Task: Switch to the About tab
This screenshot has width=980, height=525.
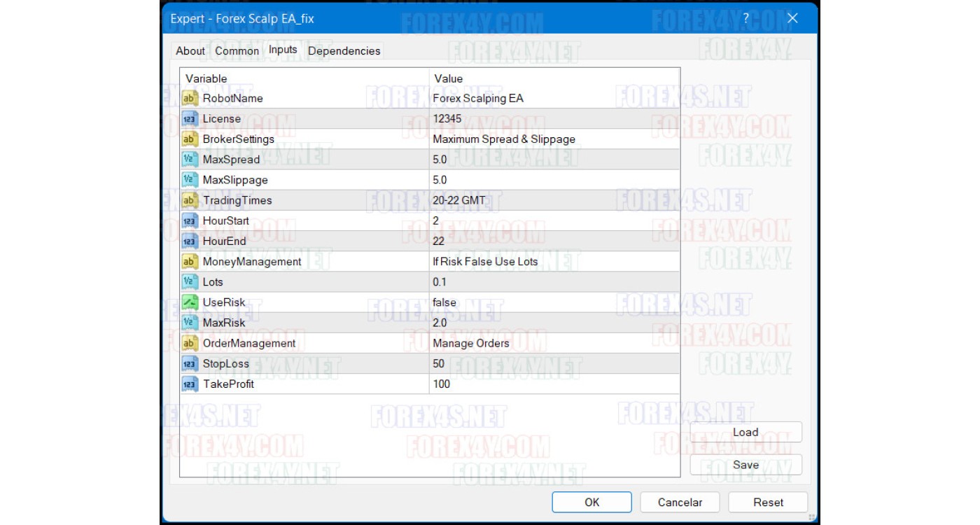Action: click(x=190, y=51)
